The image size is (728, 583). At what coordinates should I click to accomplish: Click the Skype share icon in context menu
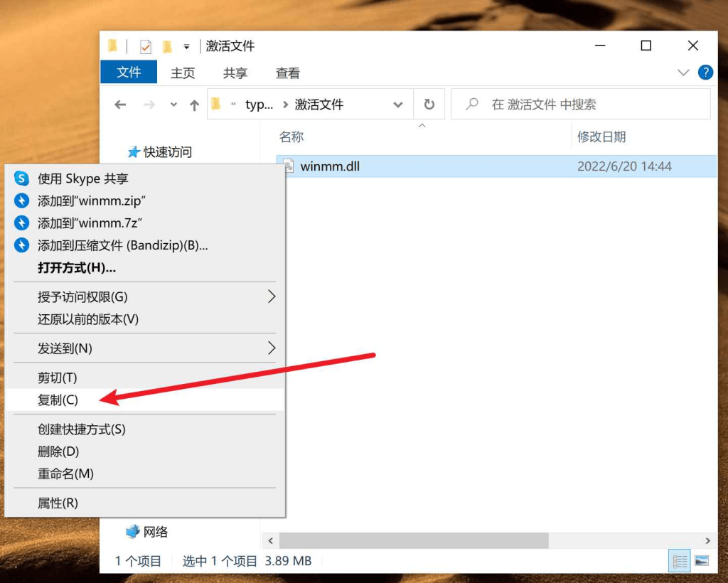tap(21, 178)
